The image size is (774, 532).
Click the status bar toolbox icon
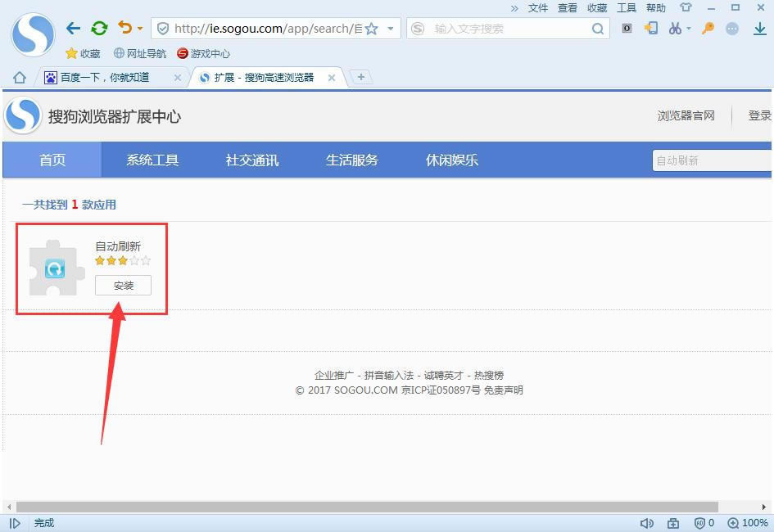click(673, 523)
